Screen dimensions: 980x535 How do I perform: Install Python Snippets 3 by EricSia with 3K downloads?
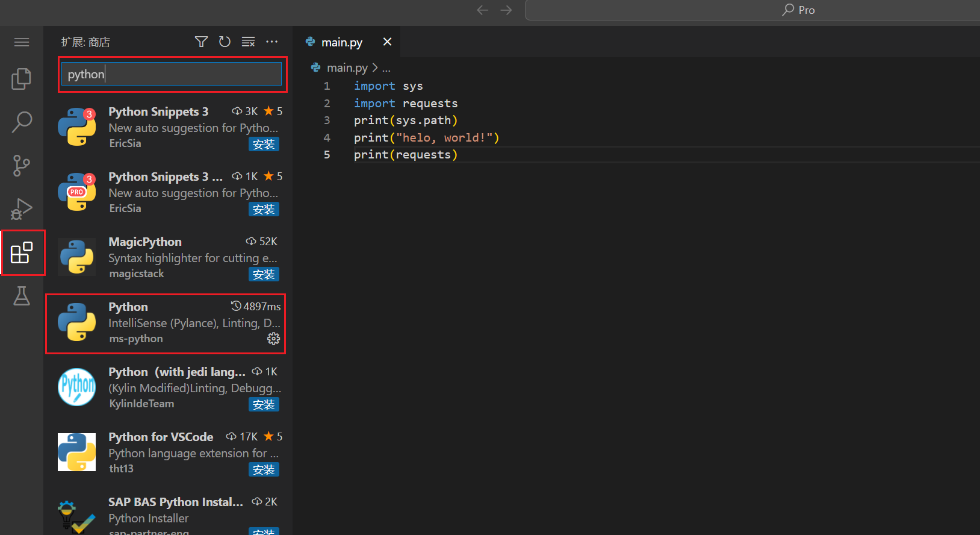click(x=264, y=144)
